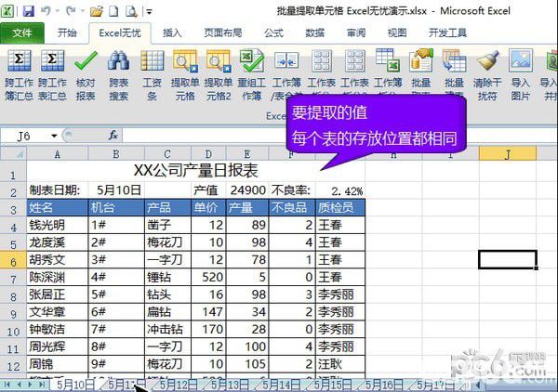Click the 姓名 header cell

click(58, 207)
